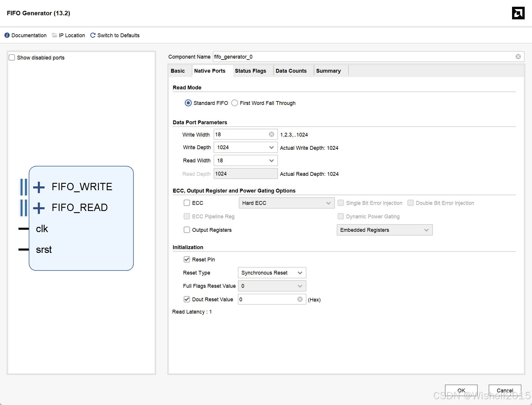Open Full Flags Reset Value dropdown

tap(272, 286)
